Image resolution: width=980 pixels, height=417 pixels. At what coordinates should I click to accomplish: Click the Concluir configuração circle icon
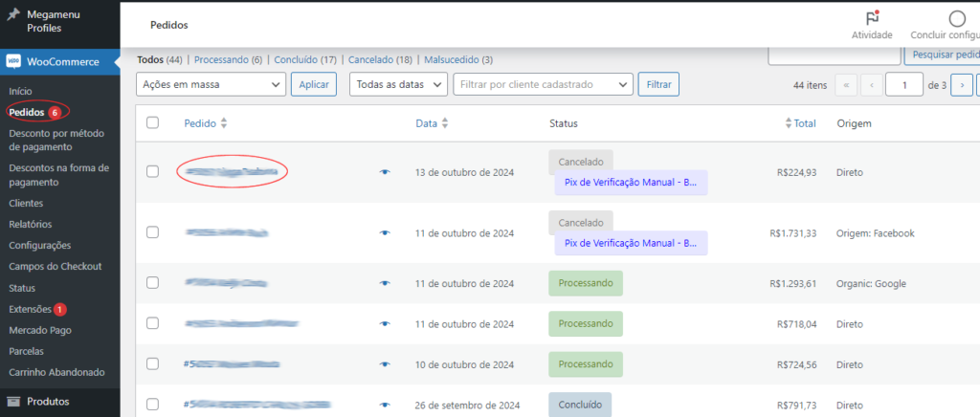coord(956,18)
